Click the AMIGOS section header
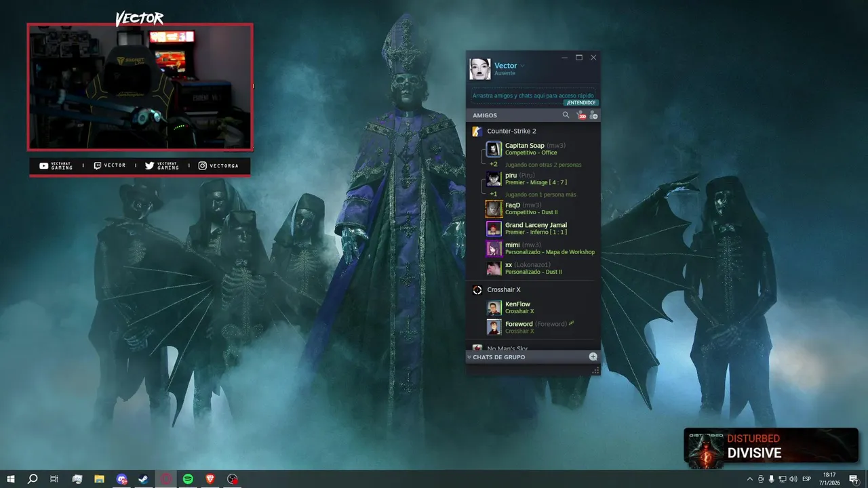This screenshot has width=868, height=488. tap(485, 115)
